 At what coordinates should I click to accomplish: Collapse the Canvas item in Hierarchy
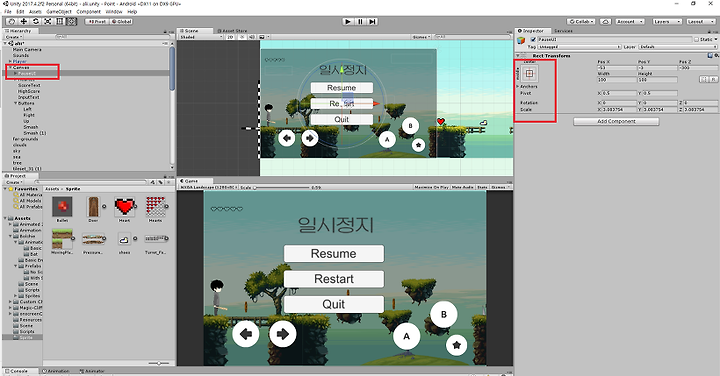point(11,67)
